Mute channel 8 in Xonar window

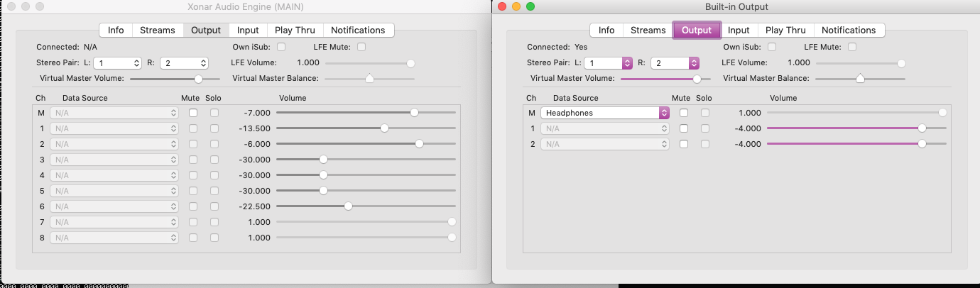pyautogui.click(x=193, y=238)
